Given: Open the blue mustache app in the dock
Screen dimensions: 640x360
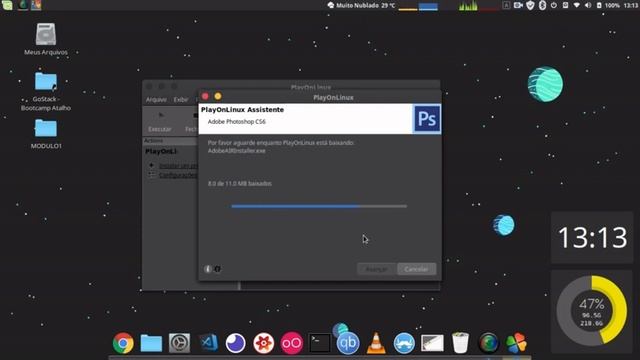Looking at the screenshot, I should (404, 343).
